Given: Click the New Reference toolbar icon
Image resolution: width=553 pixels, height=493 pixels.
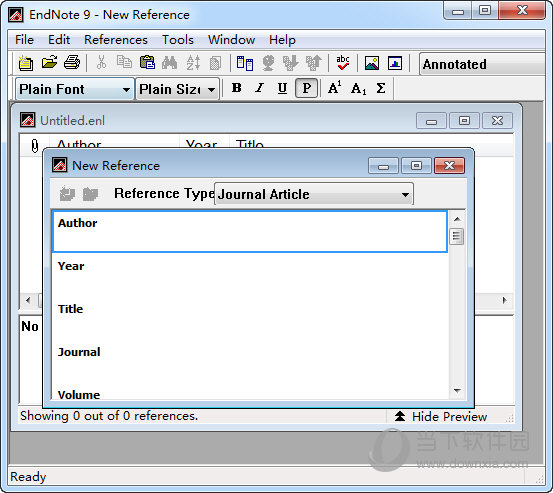Looking at the screenshot, I should 244,63.
